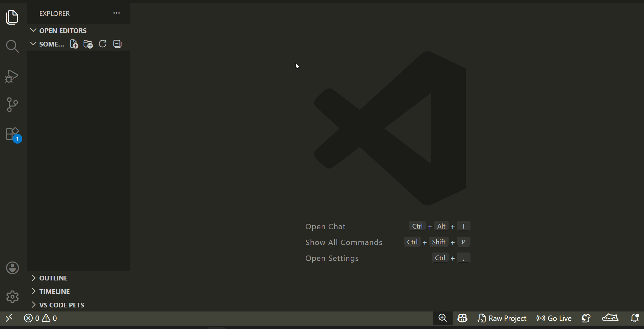This screenshot has height=329, width=644.
Task: Click the Show All Commands hint text
Action: (344, 242)
